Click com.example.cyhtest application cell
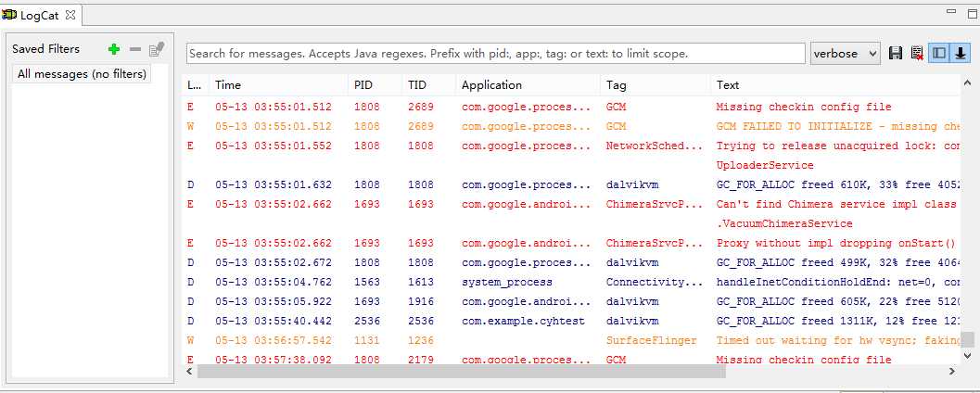Screen dimensions: 980x393 click(523, 321)
